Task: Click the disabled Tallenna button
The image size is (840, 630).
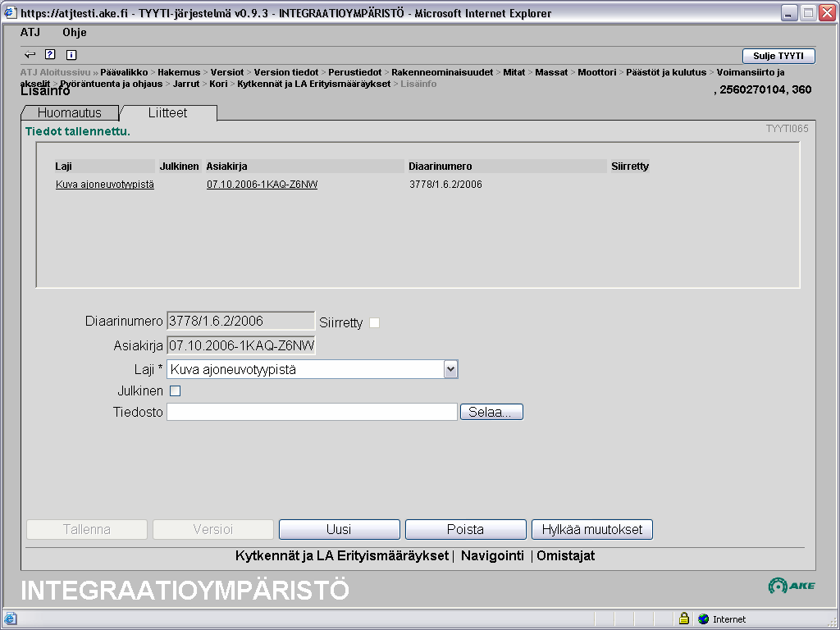Action: tap(87, 529)
